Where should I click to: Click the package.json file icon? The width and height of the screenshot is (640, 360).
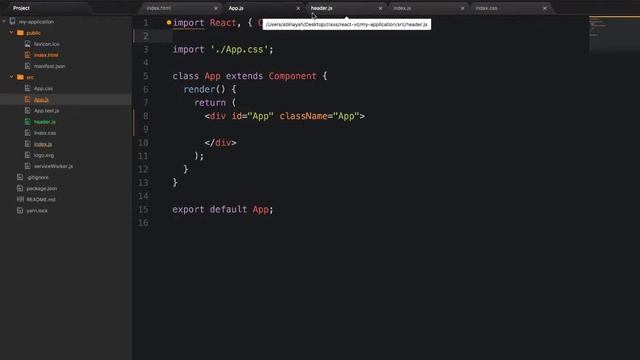point(20,188)
